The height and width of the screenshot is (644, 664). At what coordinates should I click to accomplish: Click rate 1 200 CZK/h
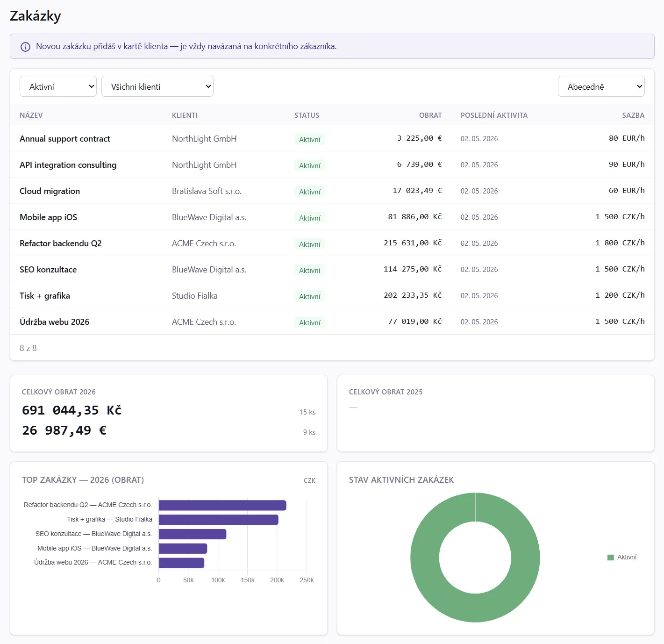pos(620,295)
